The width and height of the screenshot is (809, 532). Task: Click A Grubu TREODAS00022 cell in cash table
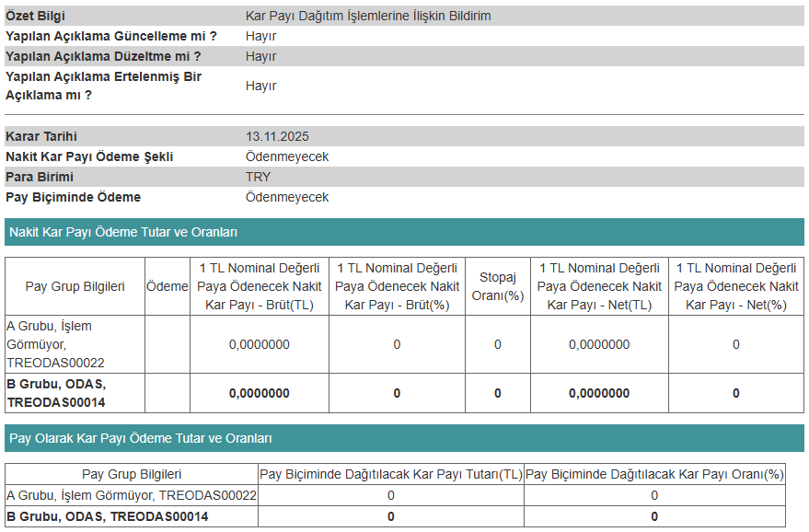coord(55,344)
